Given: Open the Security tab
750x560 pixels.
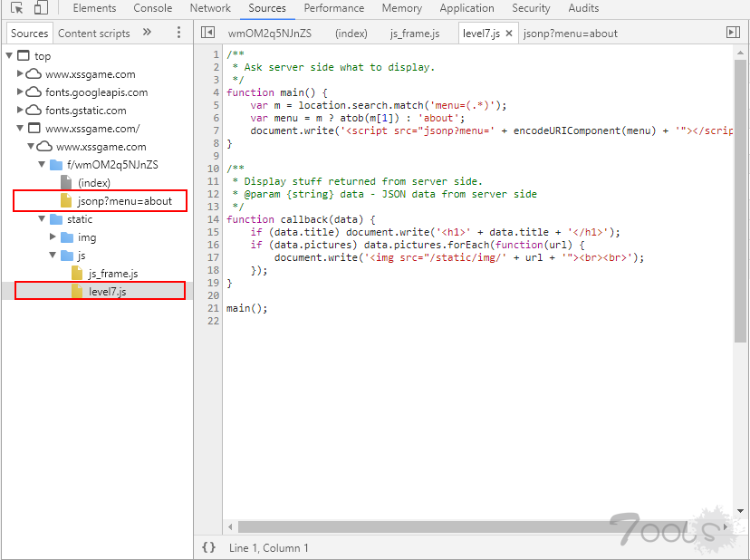Looking at the screenshot, I should pos(531,8).
